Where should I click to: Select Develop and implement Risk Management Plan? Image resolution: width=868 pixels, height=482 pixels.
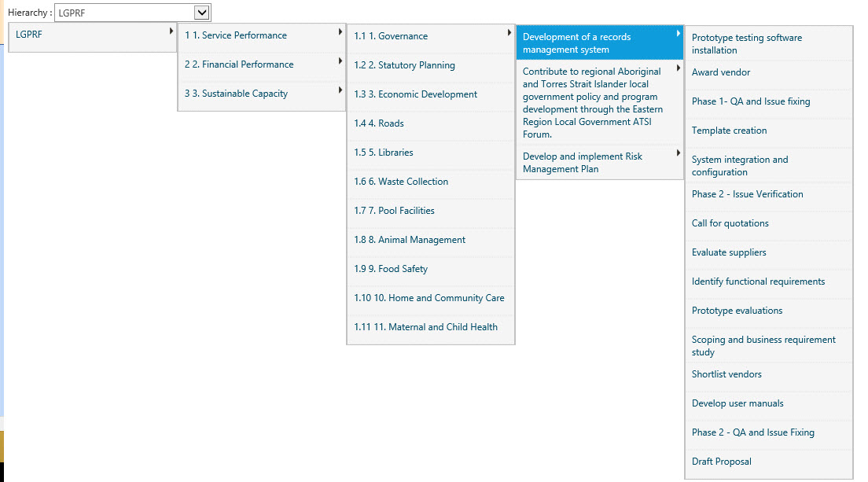pos(600,163)
